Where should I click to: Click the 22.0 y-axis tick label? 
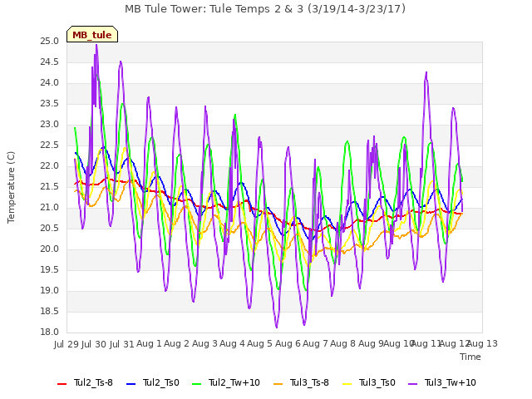pyautogui.click(x=50, y=166)
